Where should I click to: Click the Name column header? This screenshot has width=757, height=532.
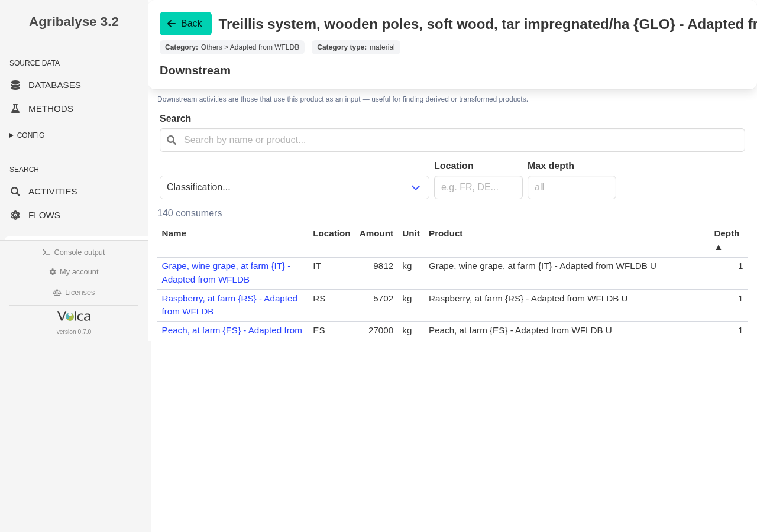tap(174, 233)
